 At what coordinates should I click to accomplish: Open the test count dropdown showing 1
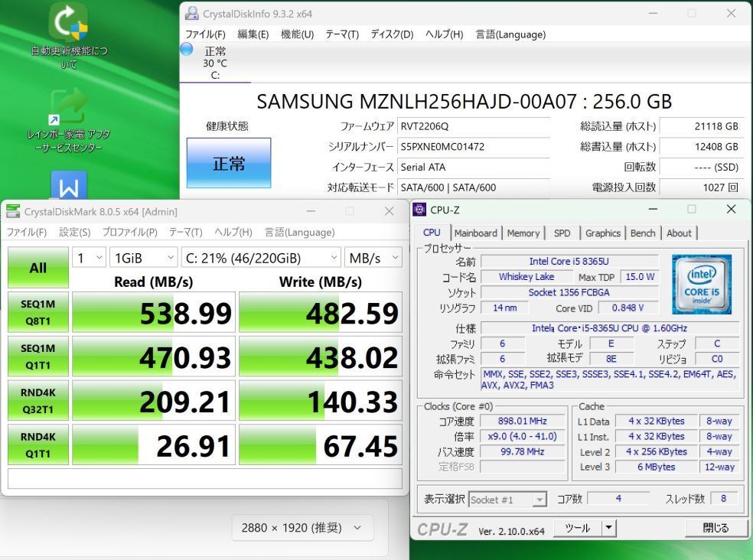click(89, 258)
